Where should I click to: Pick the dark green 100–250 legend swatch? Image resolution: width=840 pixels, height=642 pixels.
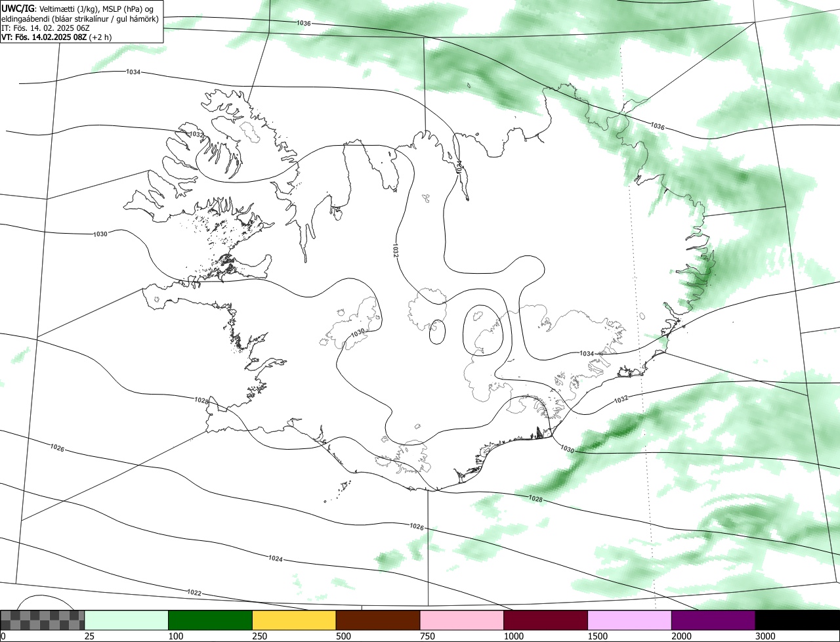tap(211, 620)
